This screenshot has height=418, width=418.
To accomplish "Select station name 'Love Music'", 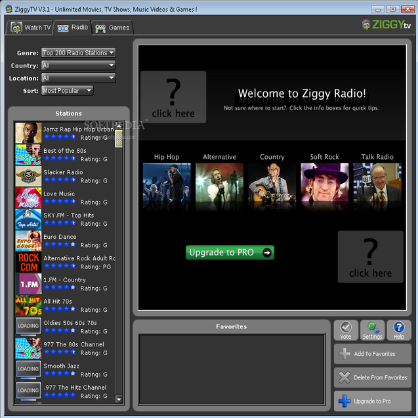I will [x=59, y=194].
